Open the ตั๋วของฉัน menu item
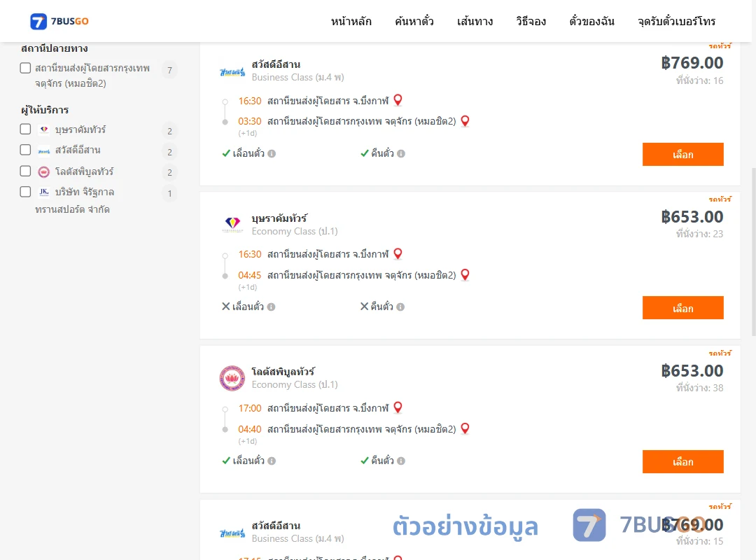The width and height of the screenshot is (756, 560). (x=591, y=21)
